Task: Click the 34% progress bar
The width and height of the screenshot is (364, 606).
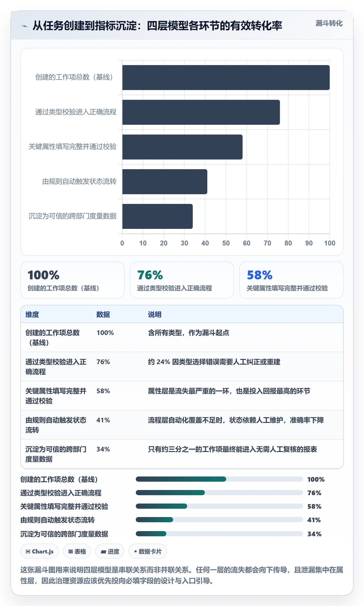Action: point(219,534)
